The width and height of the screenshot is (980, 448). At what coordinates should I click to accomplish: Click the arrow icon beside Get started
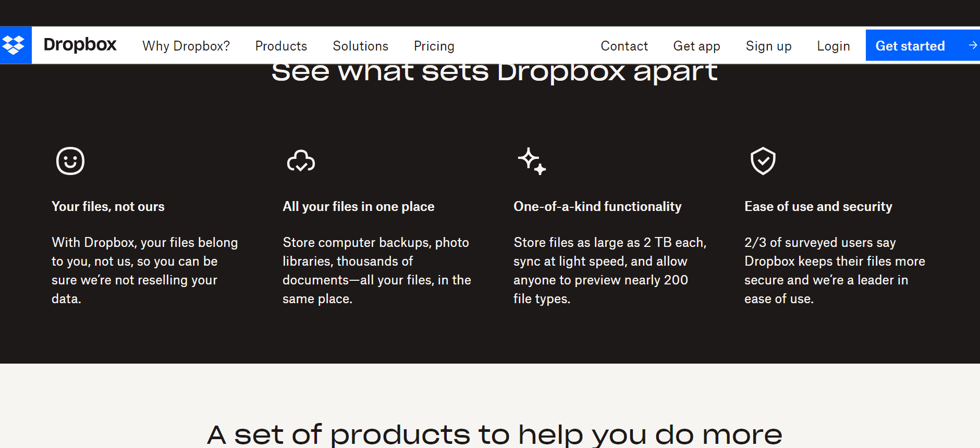(x=972, y=45)
